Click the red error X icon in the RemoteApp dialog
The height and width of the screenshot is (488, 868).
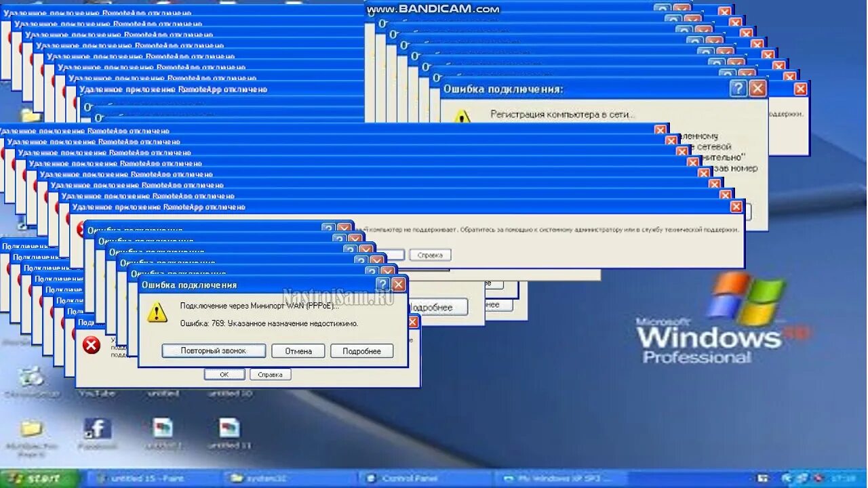tap(91, 346)
